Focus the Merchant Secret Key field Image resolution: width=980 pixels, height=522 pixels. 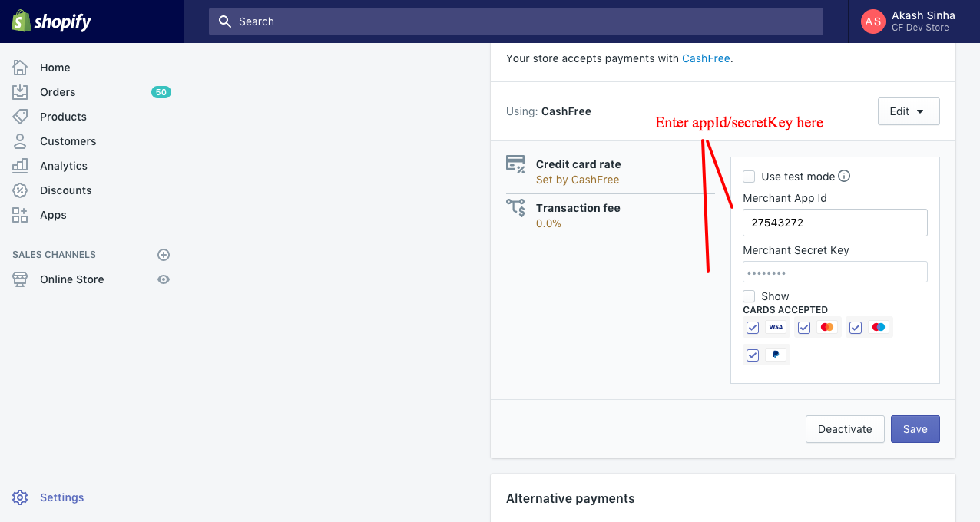(x=835, y=272)
